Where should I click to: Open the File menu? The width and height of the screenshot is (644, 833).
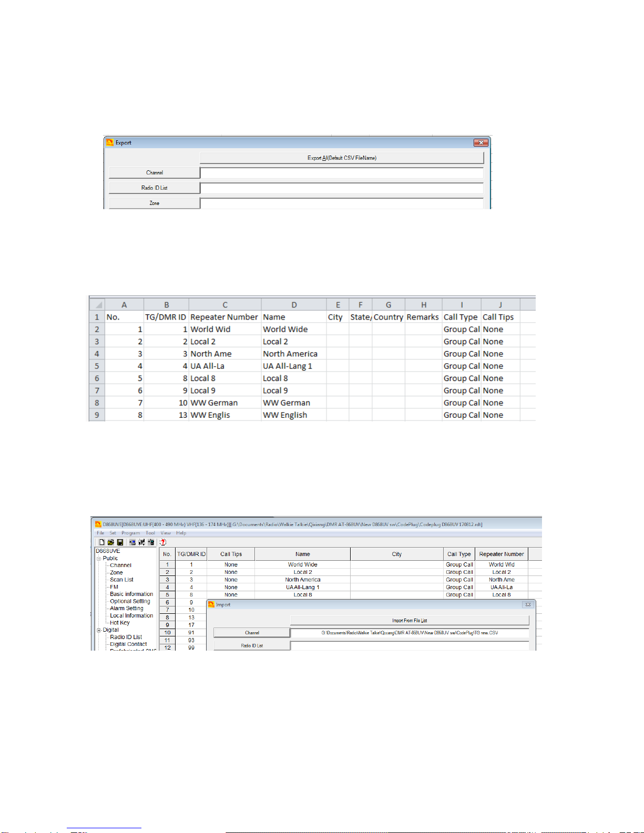click(100, 533)
